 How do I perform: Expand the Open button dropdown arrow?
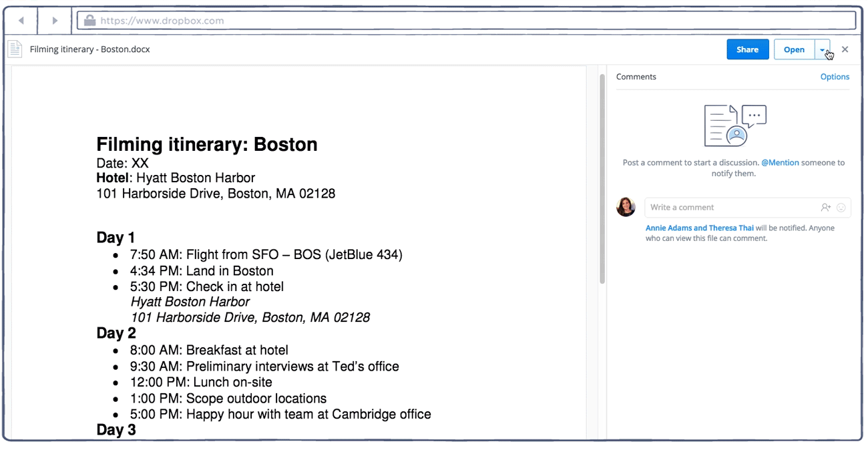click(823, 49)
